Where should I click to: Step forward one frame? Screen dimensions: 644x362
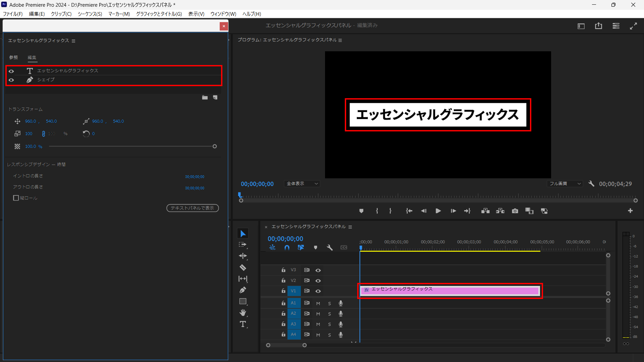pyautogui.click(x=453, y=211)
